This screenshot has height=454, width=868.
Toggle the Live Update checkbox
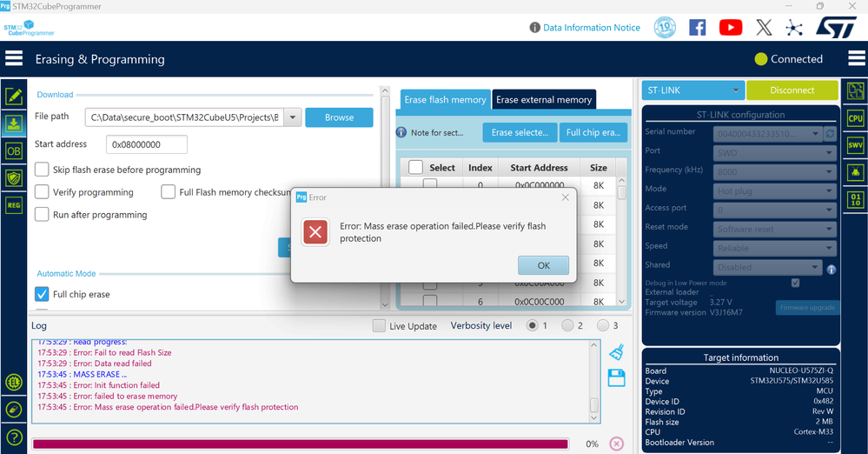(x=379, y=326)
